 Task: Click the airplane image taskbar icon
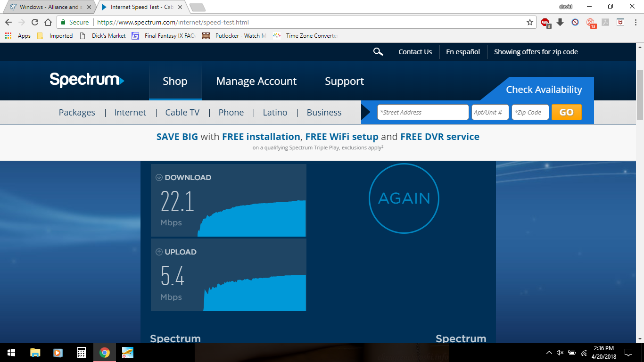pyautogui.click(x=127, y=353)
